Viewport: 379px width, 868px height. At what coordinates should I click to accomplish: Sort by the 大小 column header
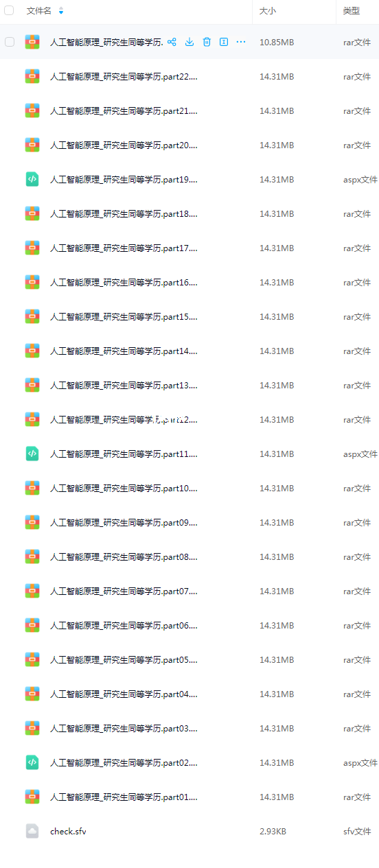[268, 11]
